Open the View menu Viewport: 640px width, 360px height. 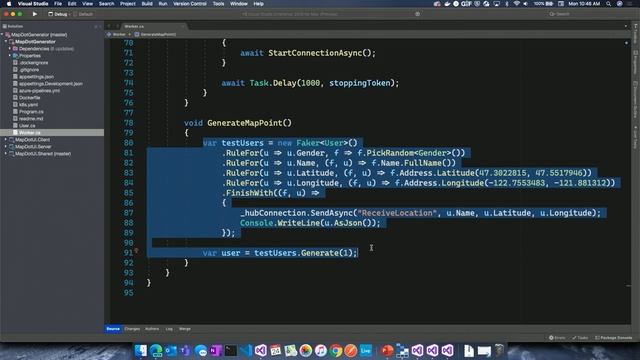point(87,4)
